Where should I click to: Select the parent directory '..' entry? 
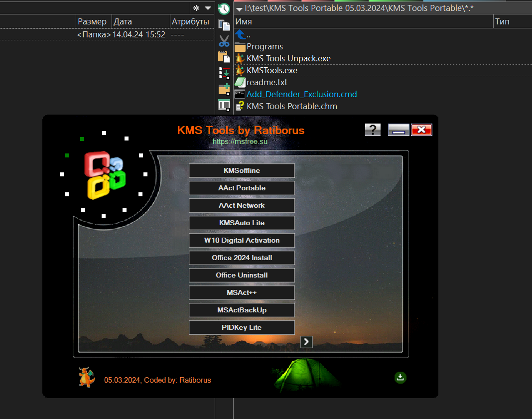[249, 34]
